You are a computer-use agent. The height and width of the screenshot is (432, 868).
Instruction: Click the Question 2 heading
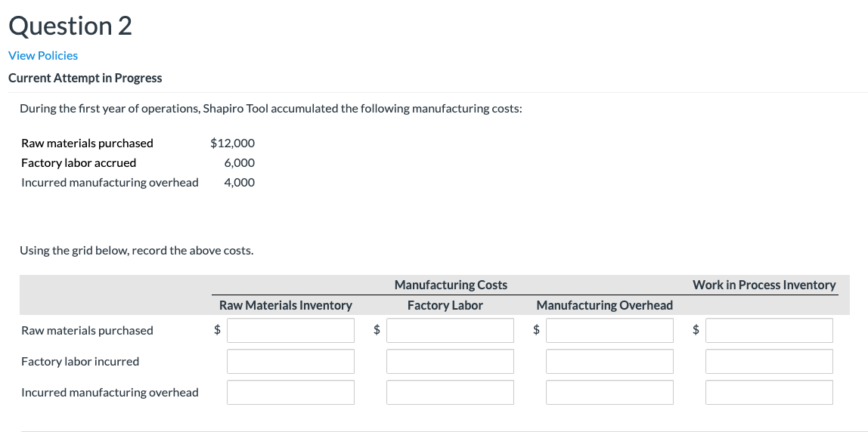tap(70, 26)
